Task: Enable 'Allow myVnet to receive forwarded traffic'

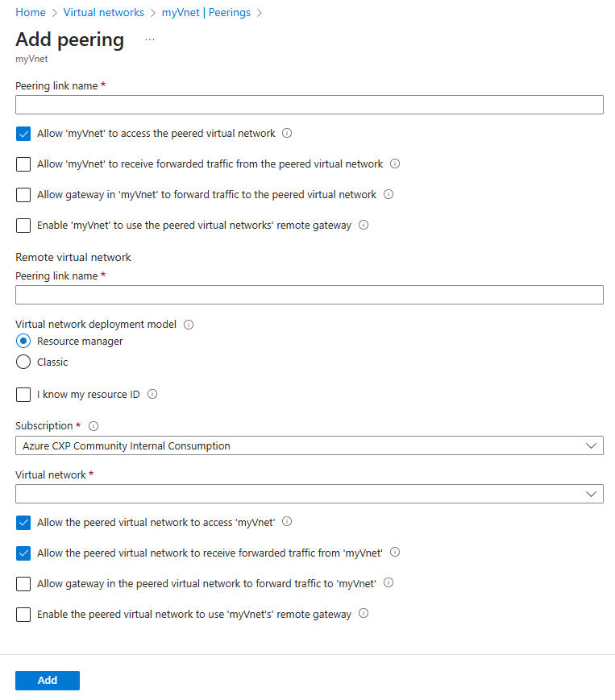Action: click(x=23, y=164)
